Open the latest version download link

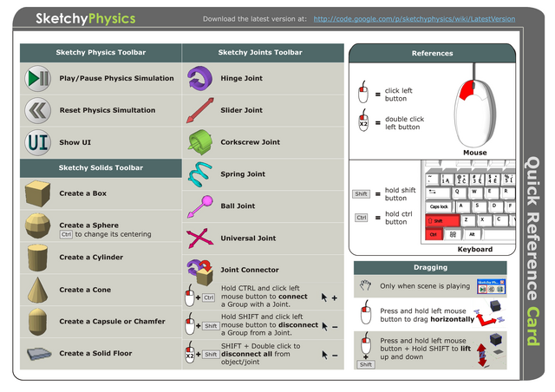pyautogui.click(x=415, y=19)
